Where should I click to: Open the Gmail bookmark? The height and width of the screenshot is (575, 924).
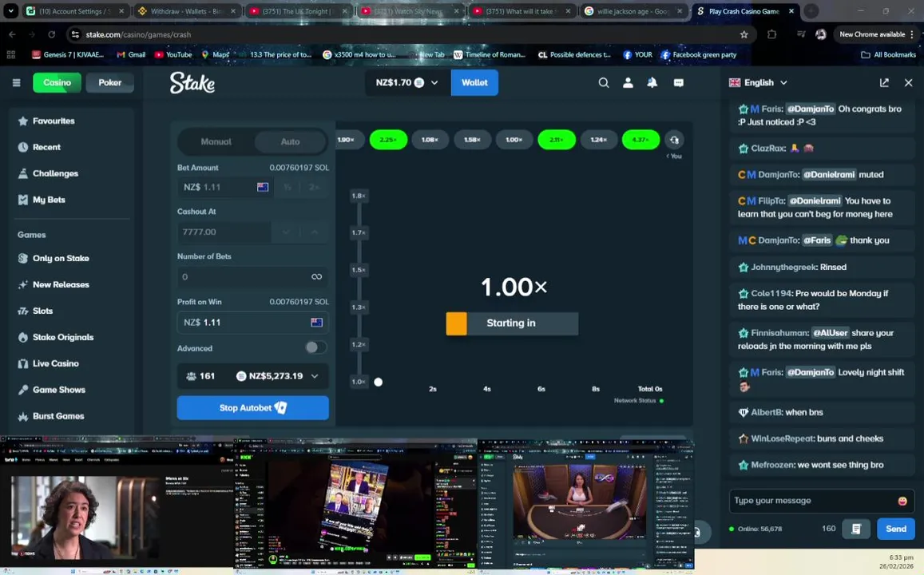[131, 54]
